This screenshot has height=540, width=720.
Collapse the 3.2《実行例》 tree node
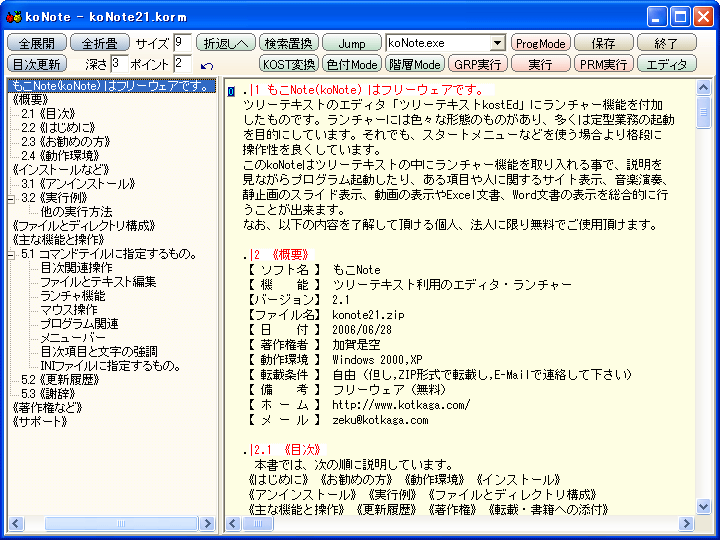click(x=11, y=199)
